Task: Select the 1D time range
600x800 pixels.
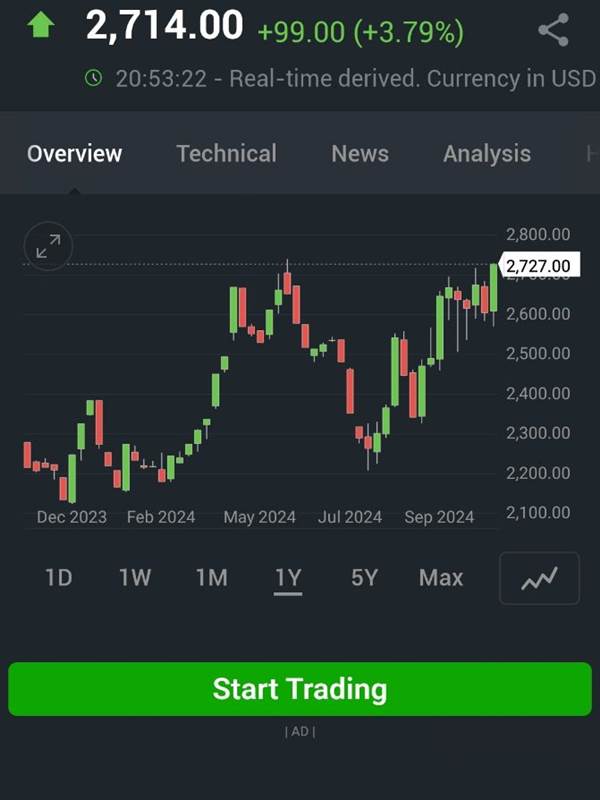Action: (x=59, y=578)
